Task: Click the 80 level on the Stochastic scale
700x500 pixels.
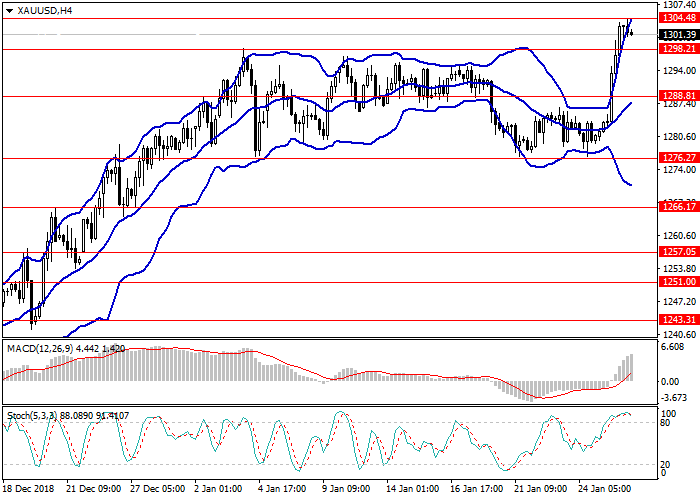Action: tap(665, 422)
